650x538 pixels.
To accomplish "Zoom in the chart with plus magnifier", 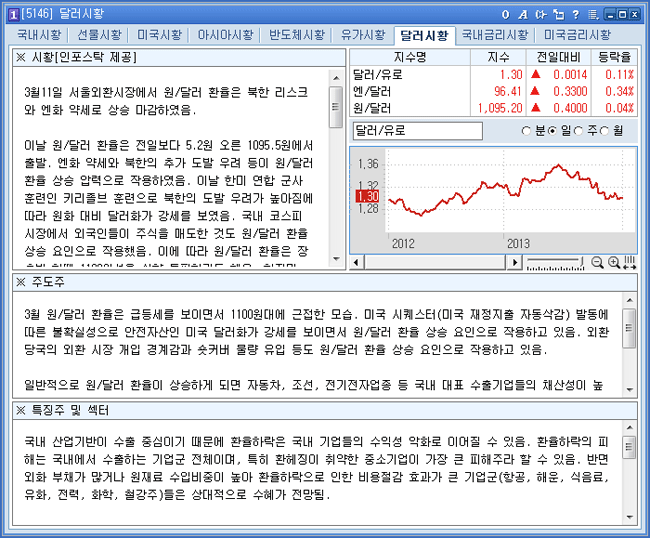I will click(x=613, y=262).
